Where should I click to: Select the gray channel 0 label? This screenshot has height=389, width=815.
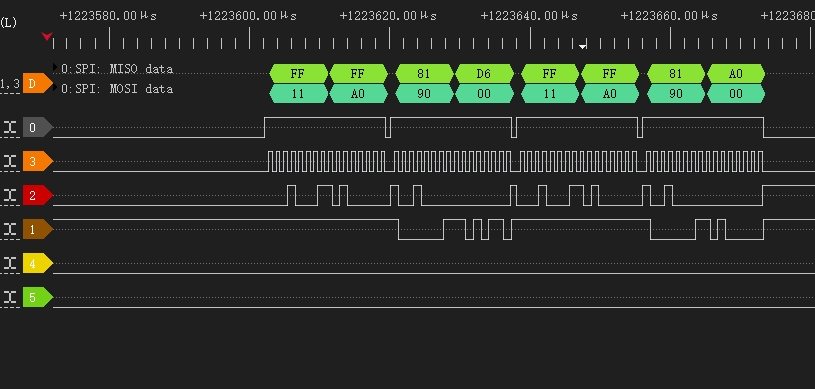pos(37,127)
